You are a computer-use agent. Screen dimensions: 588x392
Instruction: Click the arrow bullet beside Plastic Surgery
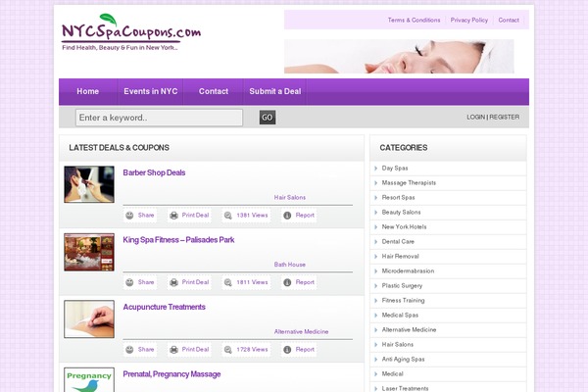click(x=375, y=286)
